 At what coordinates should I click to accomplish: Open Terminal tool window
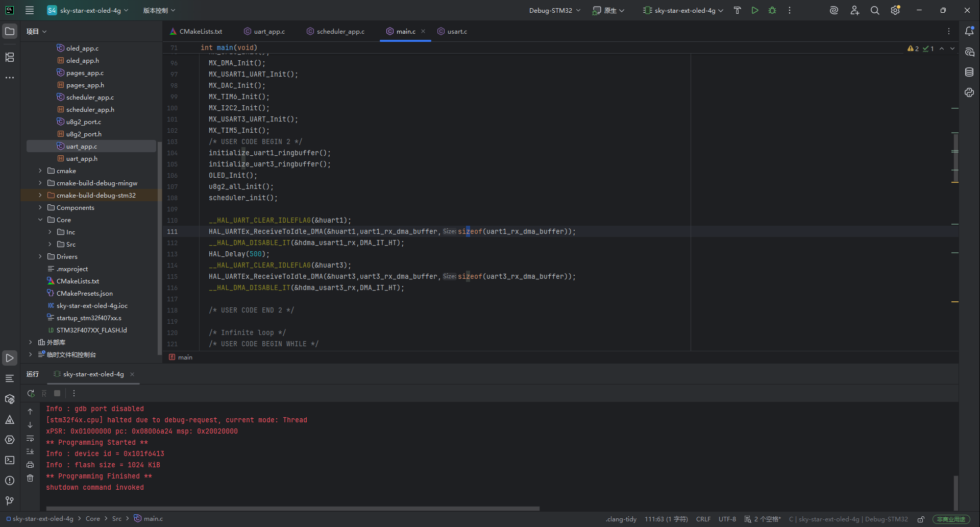[x=10, y=460]
